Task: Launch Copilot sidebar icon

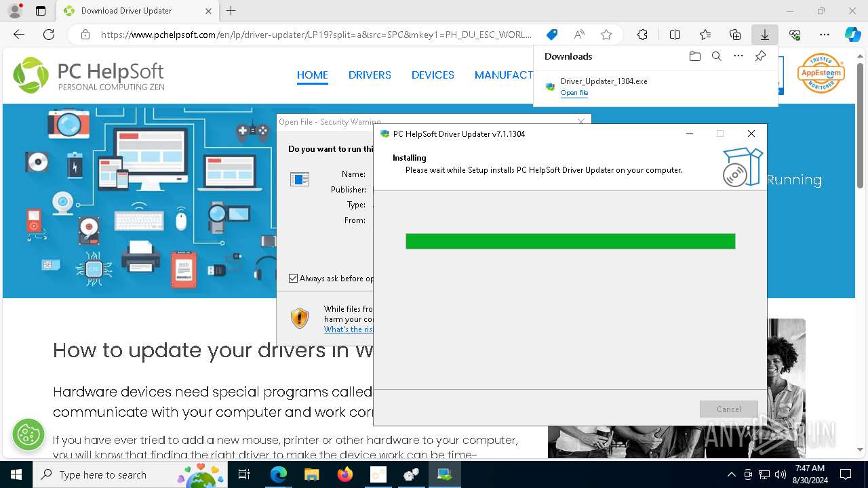Action: point(852,35)
